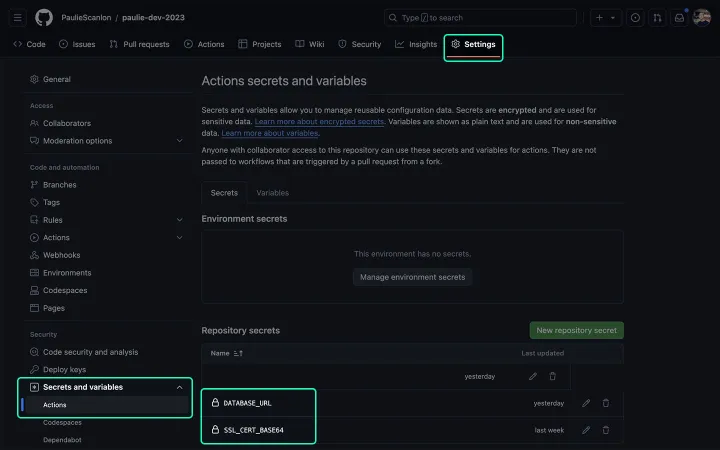The height and width of the screenshot is (450, 720).
Task: Delete the DATABASE_URL secret using the trash icon
Action: tap(605, 403)
